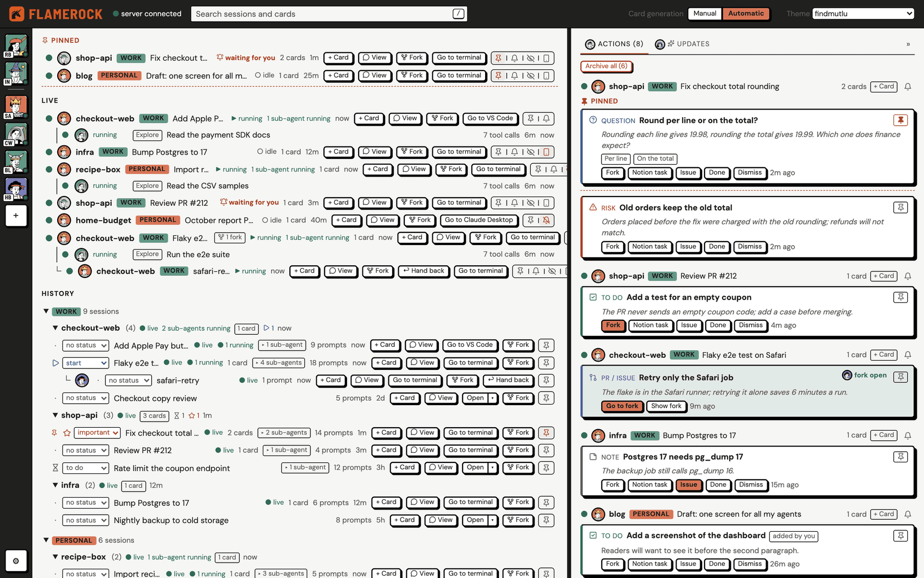924x578 pixels.
Task: Click pin icon on Nightly backup history row
Action: point(546,520)
